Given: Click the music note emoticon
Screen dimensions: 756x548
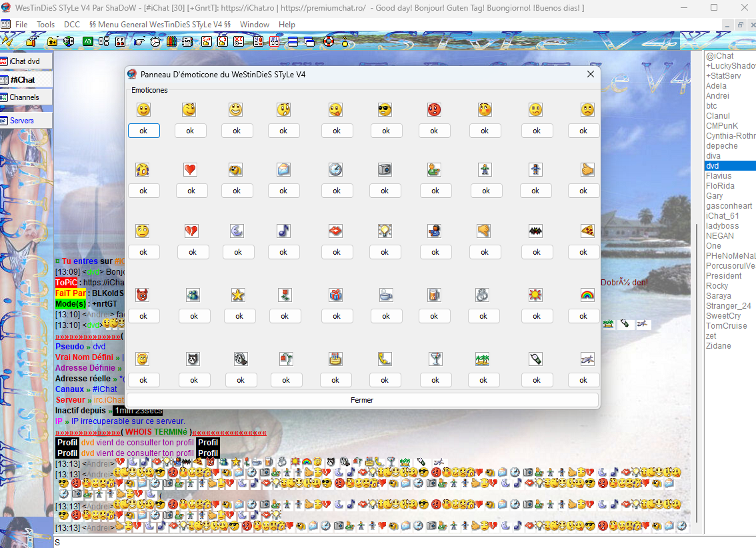Looking at the screenshot, I should coord(283,231).
